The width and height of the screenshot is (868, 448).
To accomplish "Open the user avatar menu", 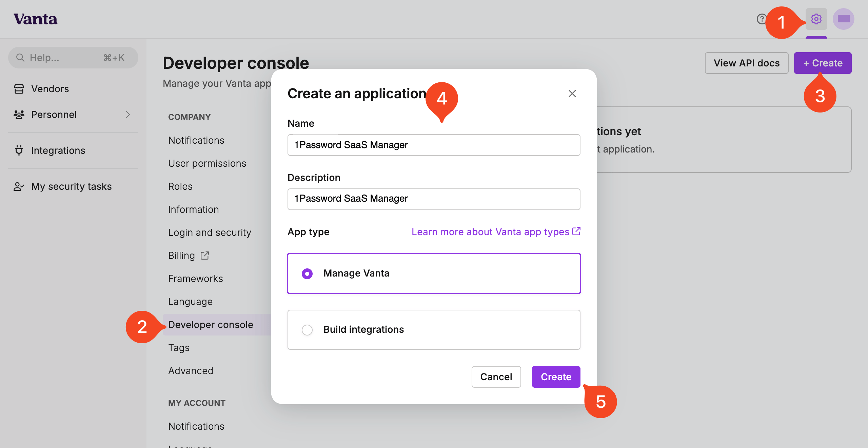I will tap(843, 19).
